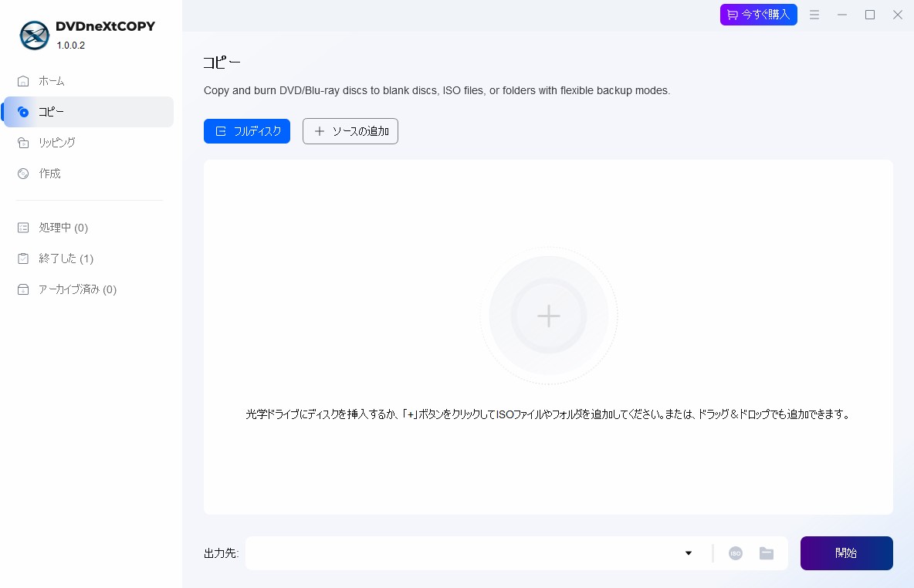Show the 終了した (1) tasks

tap(89, 259)
